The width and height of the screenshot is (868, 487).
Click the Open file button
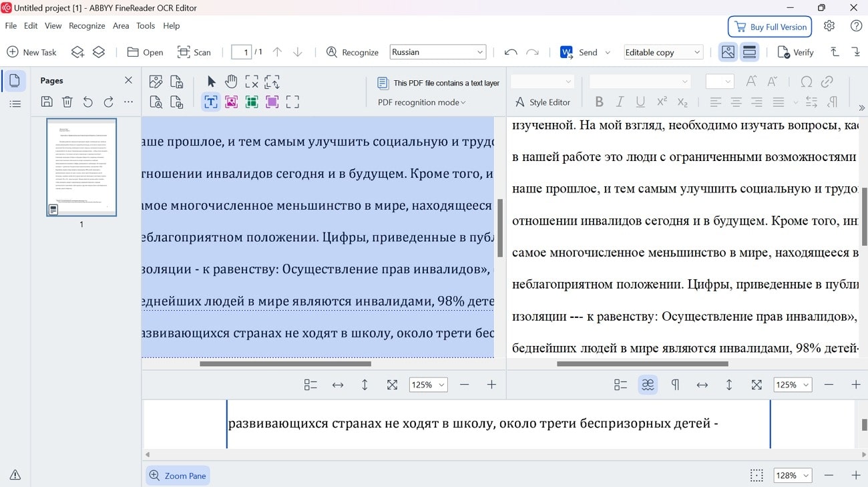(x=145, y=52)
